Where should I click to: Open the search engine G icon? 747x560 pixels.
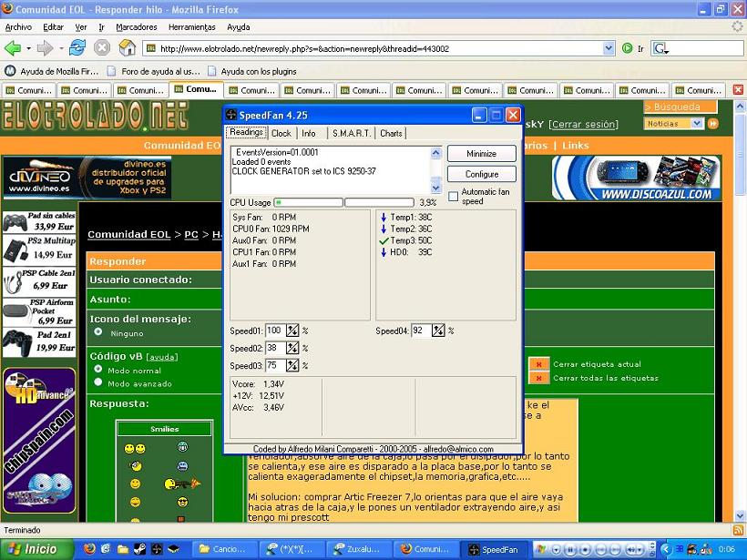(x=660, y=48)
